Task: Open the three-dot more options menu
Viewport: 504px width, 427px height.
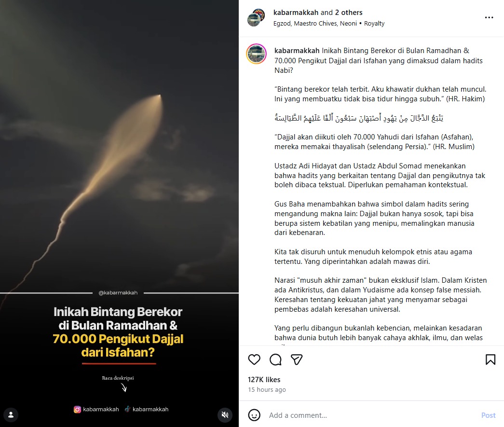Action: [x=489, y=17]
